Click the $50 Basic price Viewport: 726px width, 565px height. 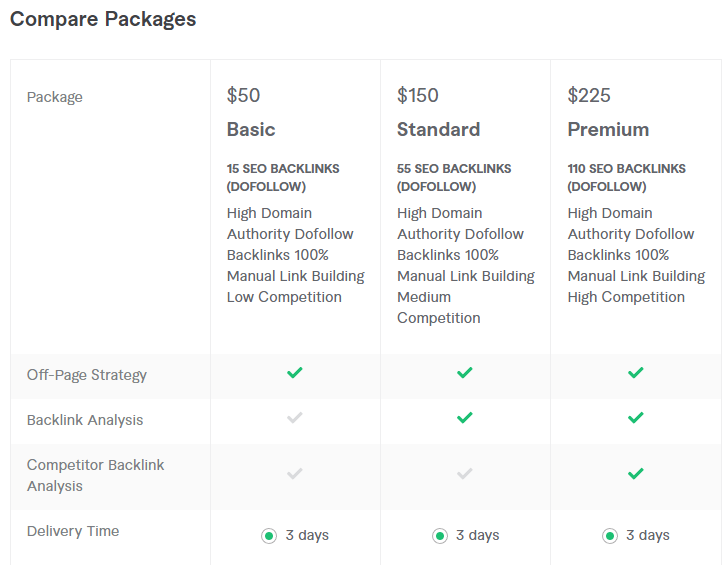coord(243,96)
